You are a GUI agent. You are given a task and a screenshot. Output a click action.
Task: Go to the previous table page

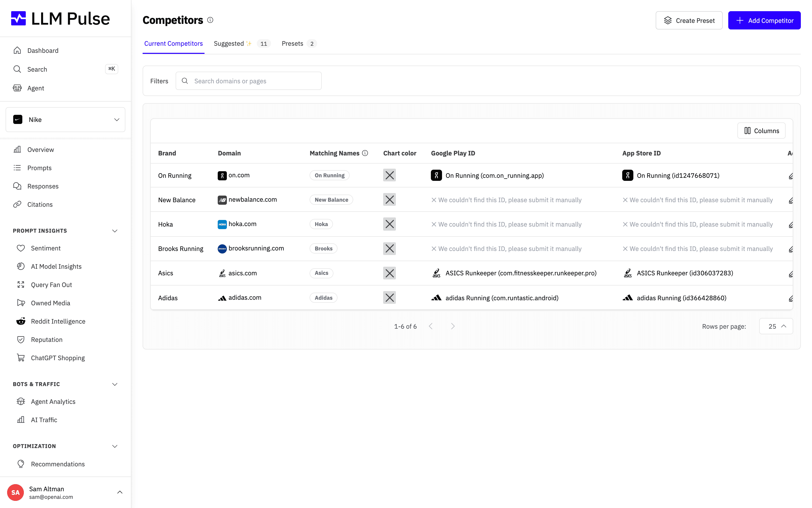coord(431,326)
